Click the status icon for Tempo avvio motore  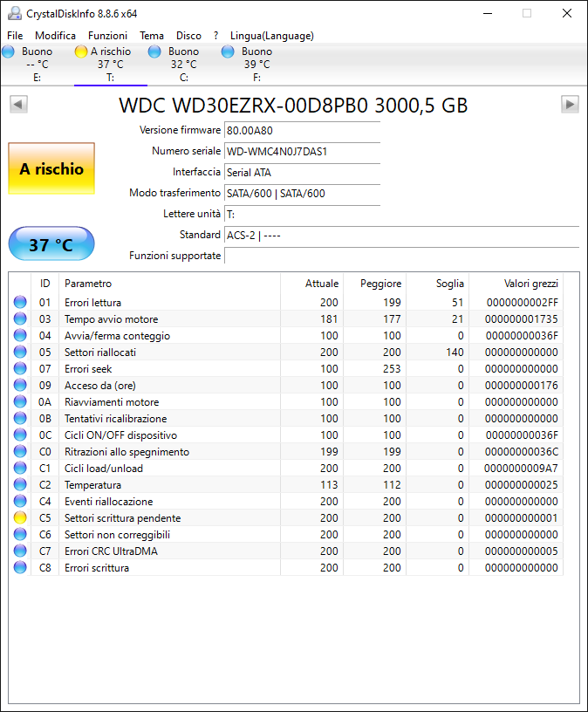[20, 318]
